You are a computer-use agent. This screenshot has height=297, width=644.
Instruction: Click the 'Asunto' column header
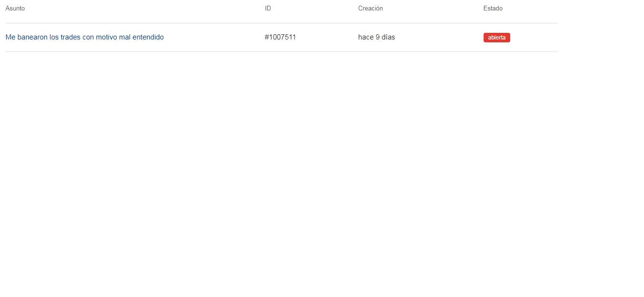point(15,9)
